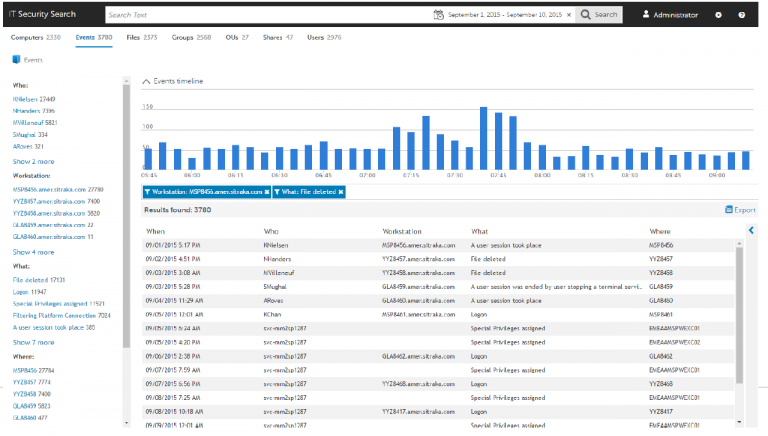Open the settings gear icon

(x=718, y=15)
